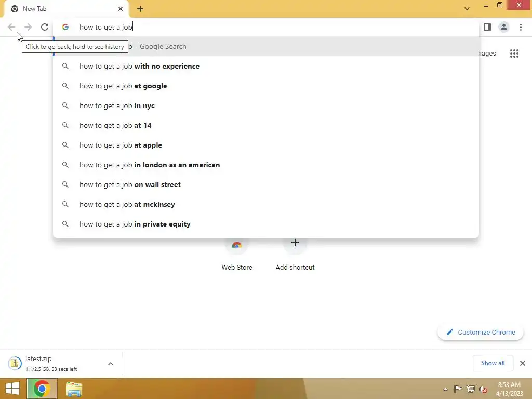Viewport: 532px width, 399px height.
Task: Close the New Tab tab
Action: click(121, 9)
